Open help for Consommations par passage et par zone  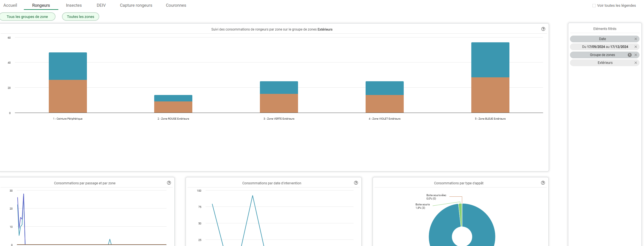tap(169, 183)
